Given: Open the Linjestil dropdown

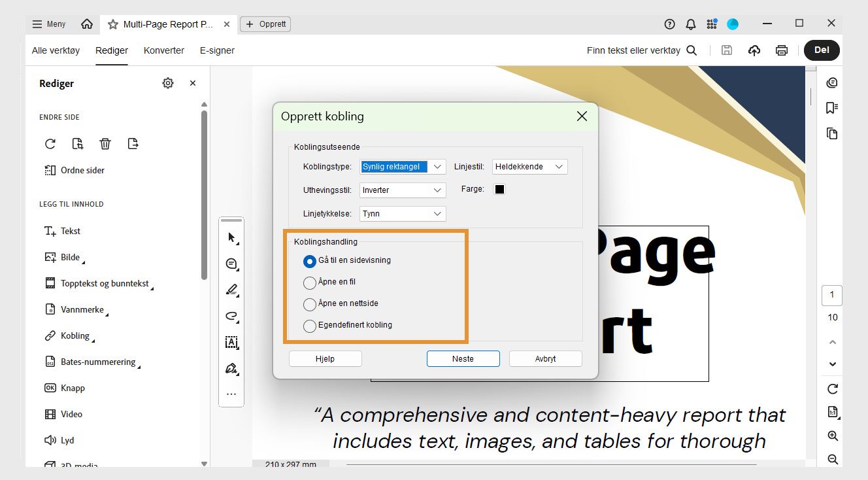Looking at the screenshot, I should click(x=530, y=167).
